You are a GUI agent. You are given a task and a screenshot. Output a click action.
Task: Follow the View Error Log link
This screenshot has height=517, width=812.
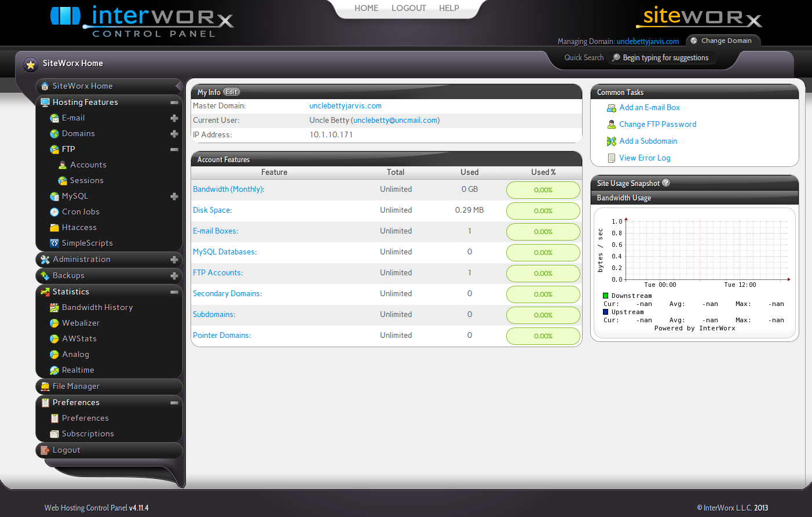coord(645,158)
